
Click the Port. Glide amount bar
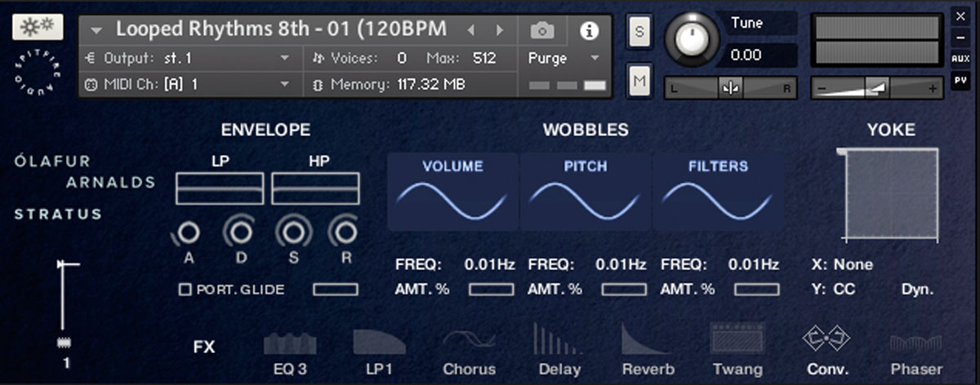336,290
